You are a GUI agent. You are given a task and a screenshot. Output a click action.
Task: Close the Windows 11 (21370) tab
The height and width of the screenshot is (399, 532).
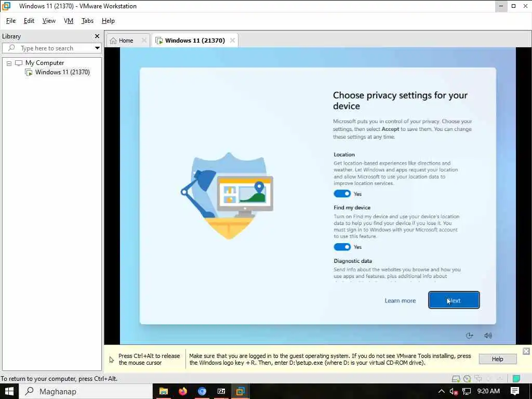[x=232, y=41]
